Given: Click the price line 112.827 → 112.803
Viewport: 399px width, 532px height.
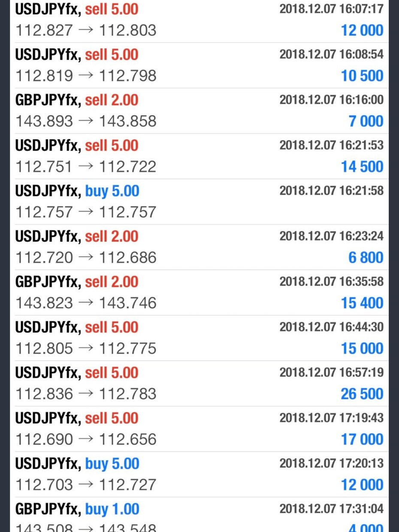Looking at the screenshot, I should (x=86, y=30).
